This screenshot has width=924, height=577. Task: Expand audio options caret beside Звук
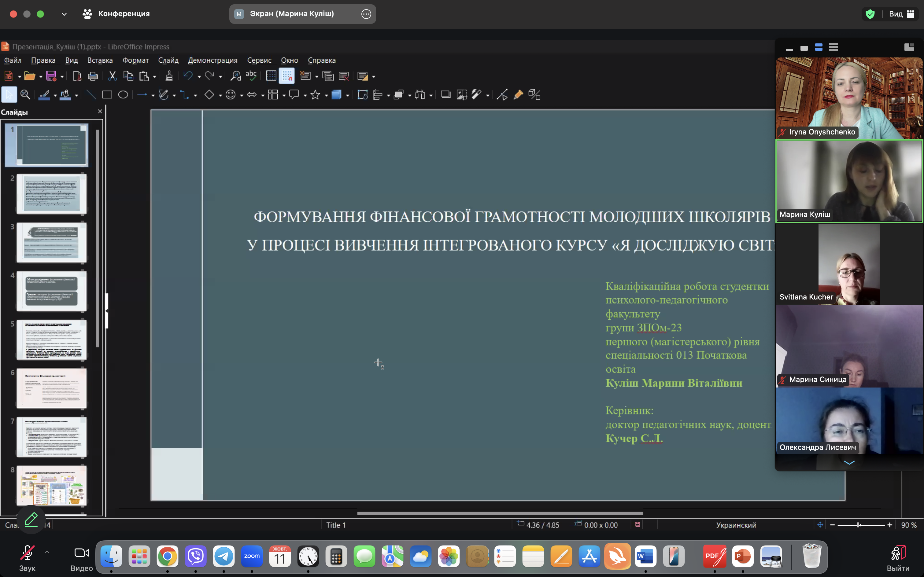pos(47,552)
